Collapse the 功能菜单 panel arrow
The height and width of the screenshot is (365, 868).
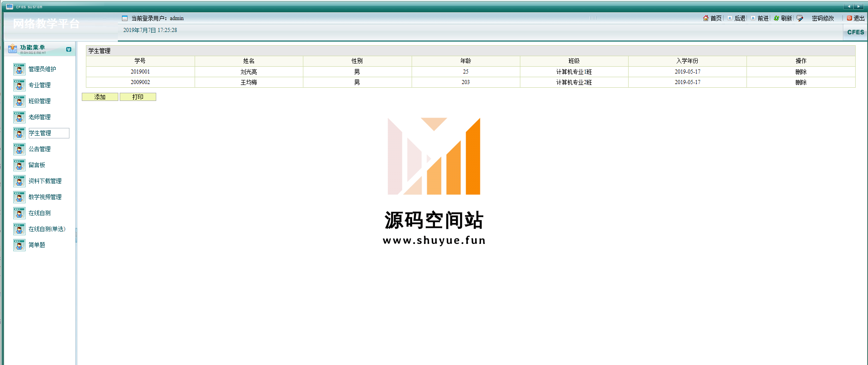(69, 49)
